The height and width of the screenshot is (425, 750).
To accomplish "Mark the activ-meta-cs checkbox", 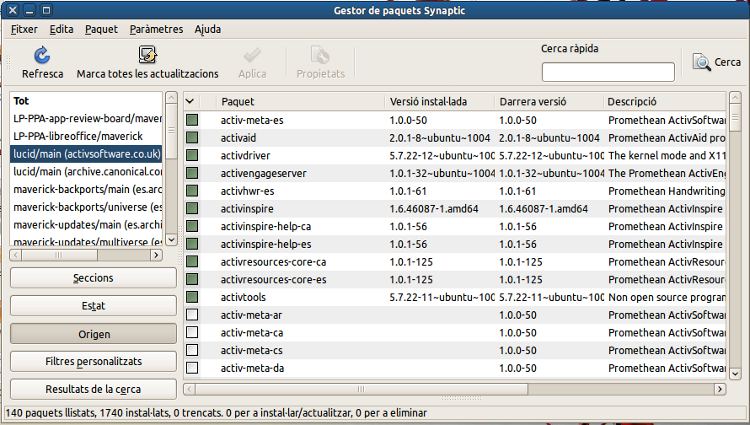I will 192,350.
